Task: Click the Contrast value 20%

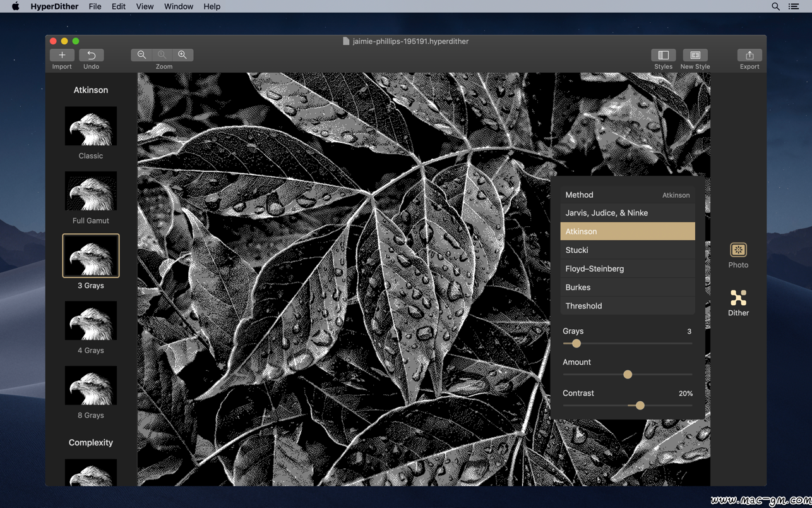Action: tap(686, 394)
